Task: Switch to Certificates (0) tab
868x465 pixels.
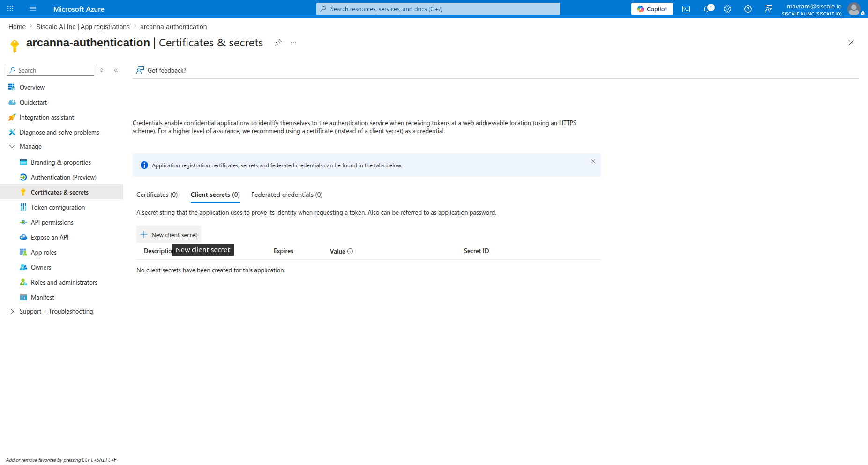Action: [157, 195]
